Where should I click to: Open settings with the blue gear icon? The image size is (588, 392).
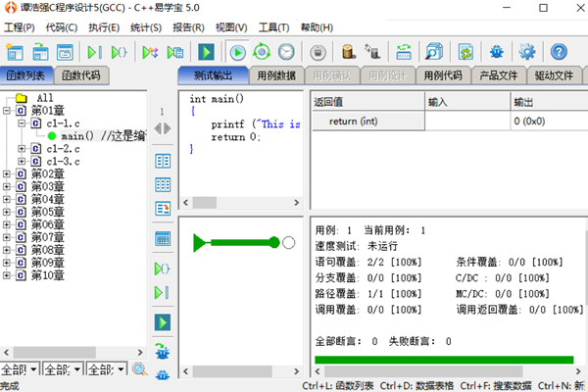click(x=527, y=52)
